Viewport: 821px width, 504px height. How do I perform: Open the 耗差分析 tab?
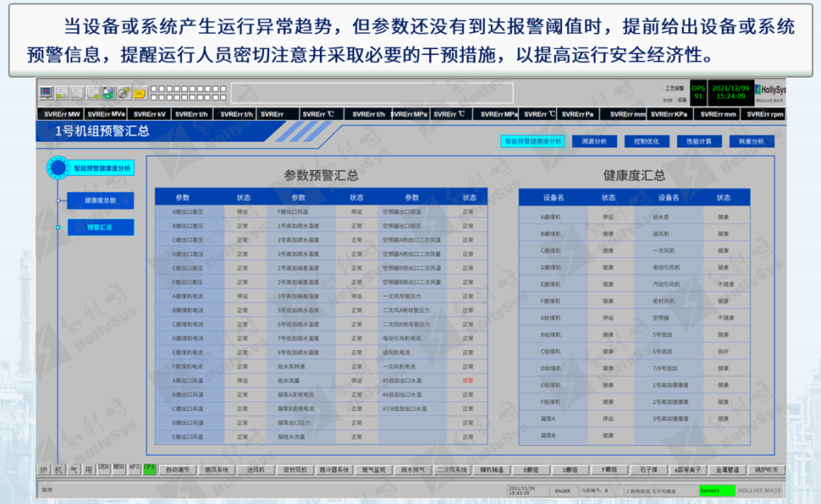752,141
